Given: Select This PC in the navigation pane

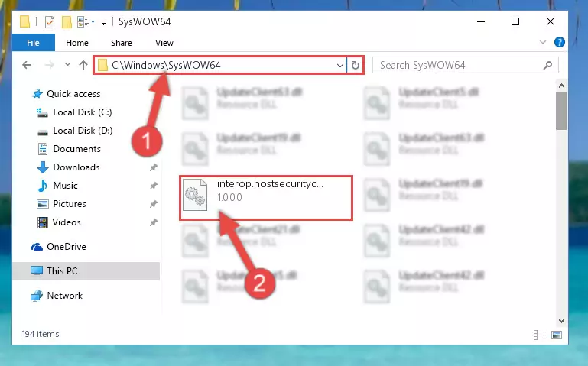Looking at the screenshot, I should coord(86,270).
